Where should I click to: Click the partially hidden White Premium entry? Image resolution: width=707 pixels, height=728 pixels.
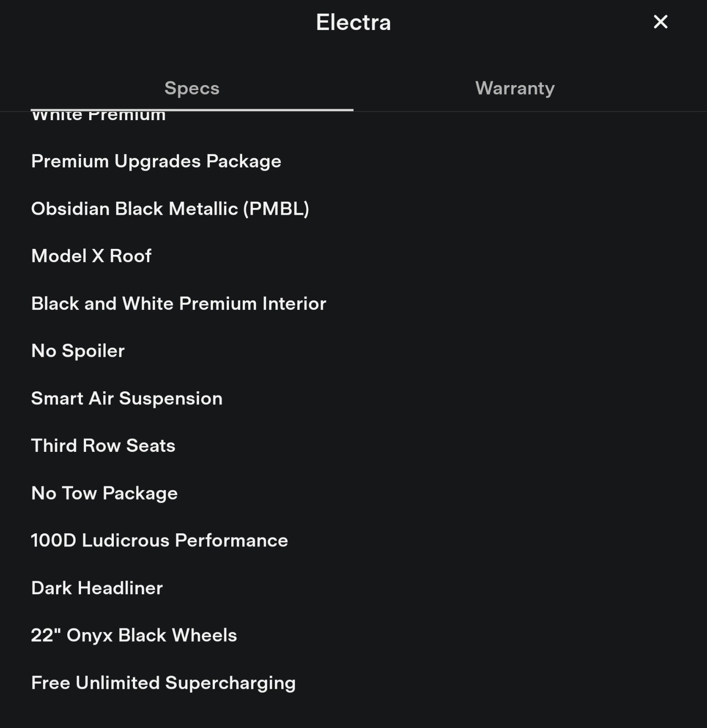click(x=98, y=116)
